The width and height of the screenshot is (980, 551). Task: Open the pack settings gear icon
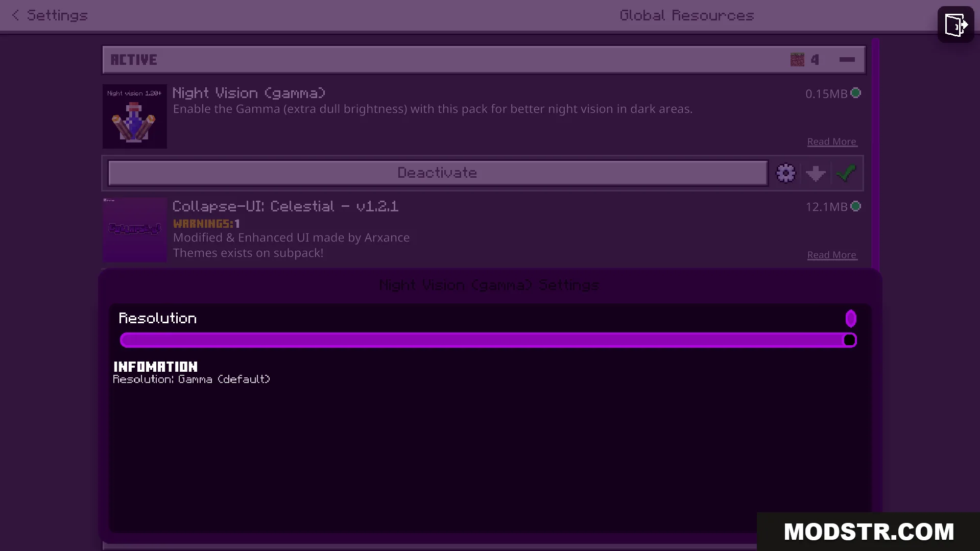(x=786, y=173)
